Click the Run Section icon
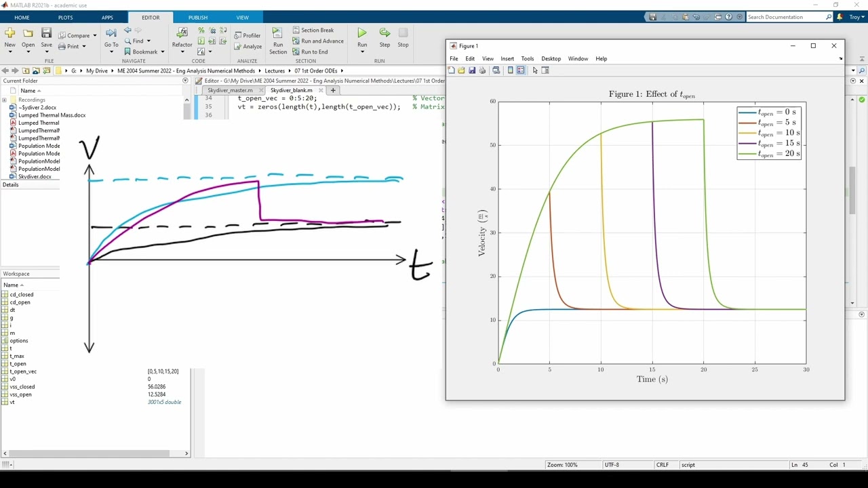868x488 pixels. (277, 33)
